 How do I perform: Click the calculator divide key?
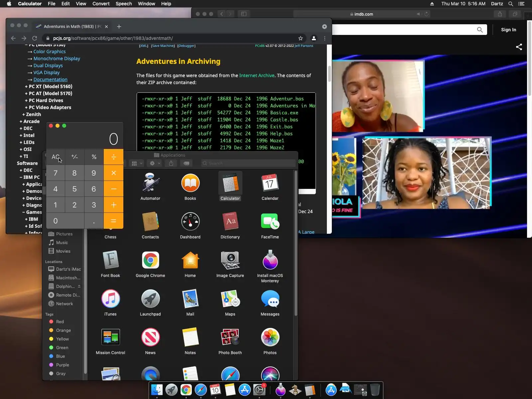113,157
